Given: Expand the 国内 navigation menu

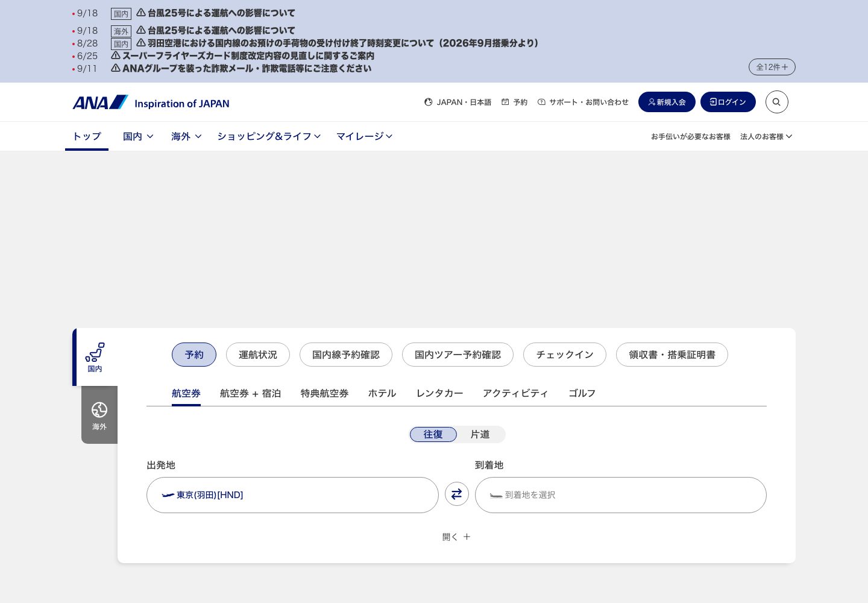Looking at the screenshot, I should [138, 136].
